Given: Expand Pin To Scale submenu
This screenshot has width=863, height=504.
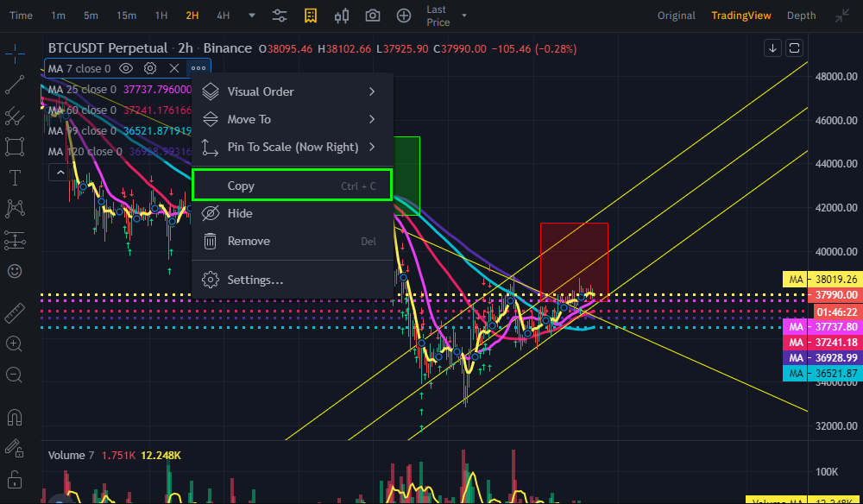Looking at the screenshot, I should point(293,147).
